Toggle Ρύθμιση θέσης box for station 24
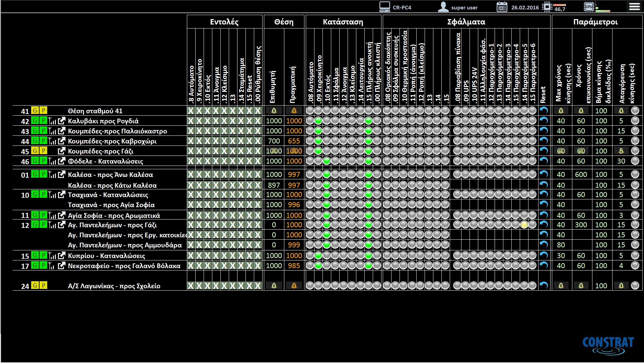The width and height of the screenshot is (644, 363). pyautogui.click(x=258, y=286)
